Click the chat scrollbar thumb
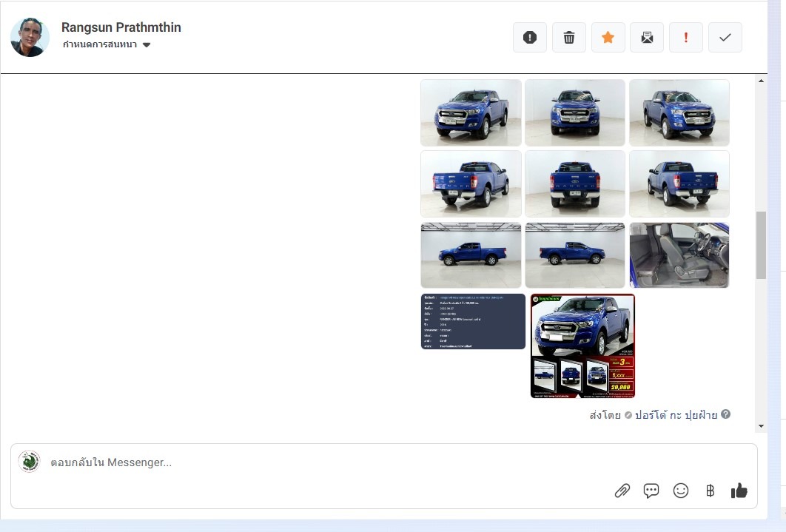Screen dimensions: 786x532 [x=761, y=245]
